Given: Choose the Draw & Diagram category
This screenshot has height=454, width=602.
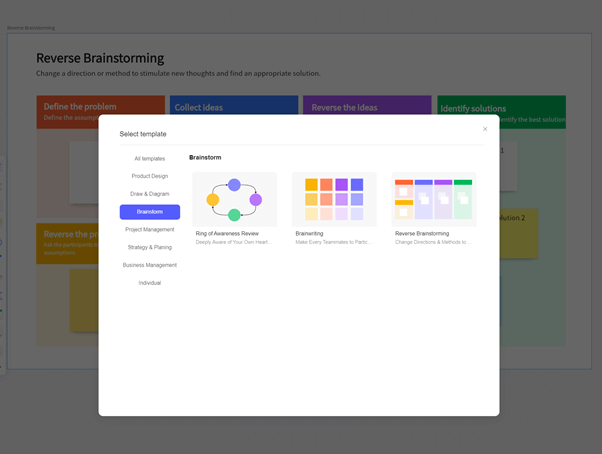Looking at the screenshot, I should click(150, 194).
